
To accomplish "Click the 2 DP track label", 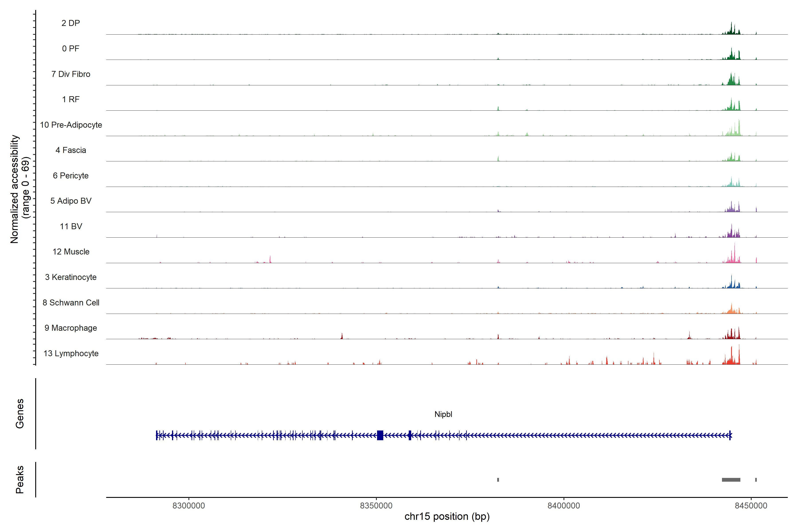I will tap(70, 23).
